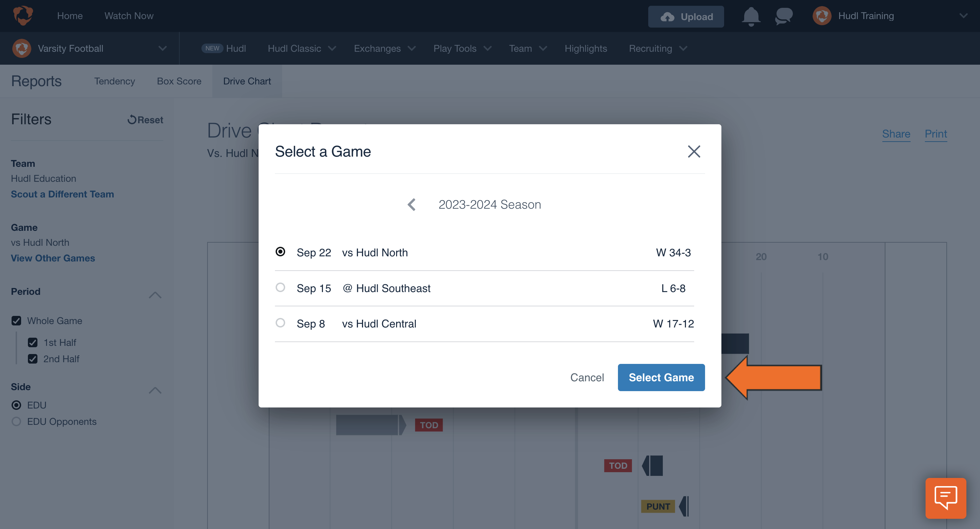The image size is (980, 529).
Task: Confirm with the Select Game button
Action: click(x=661, y=377)
